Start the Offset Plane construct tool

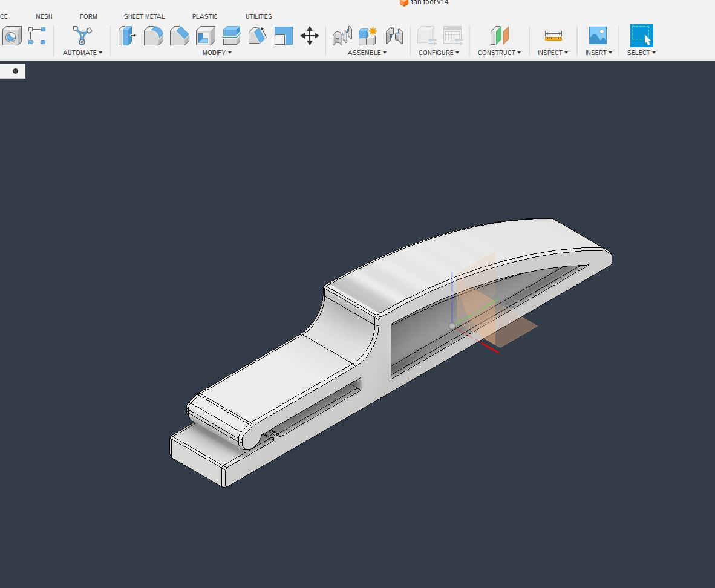(499, 36)
